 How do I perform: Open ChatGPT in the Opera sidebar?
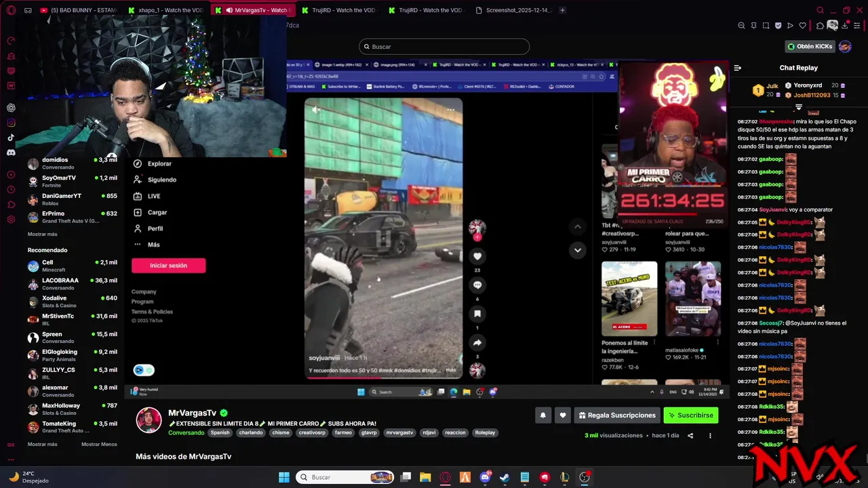[11, 108]
